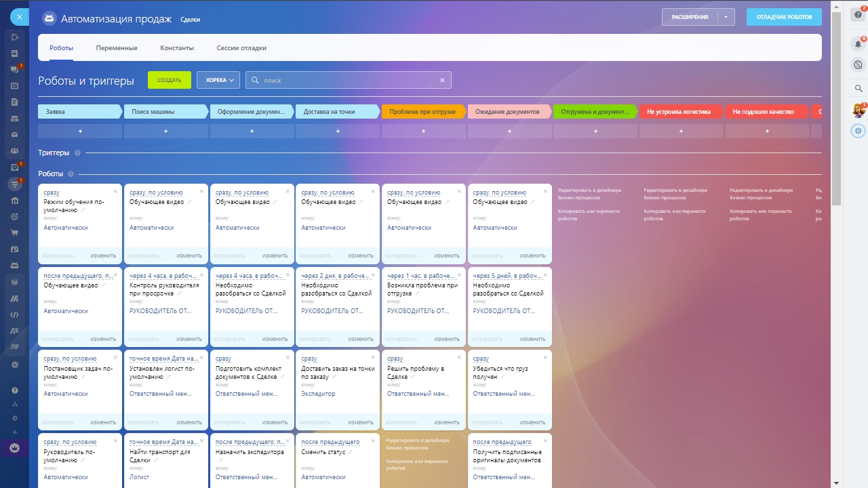Delete the 'Режим обучения по-умолчанию' robot card
868x488 pixels.
[x=115, y=192]
